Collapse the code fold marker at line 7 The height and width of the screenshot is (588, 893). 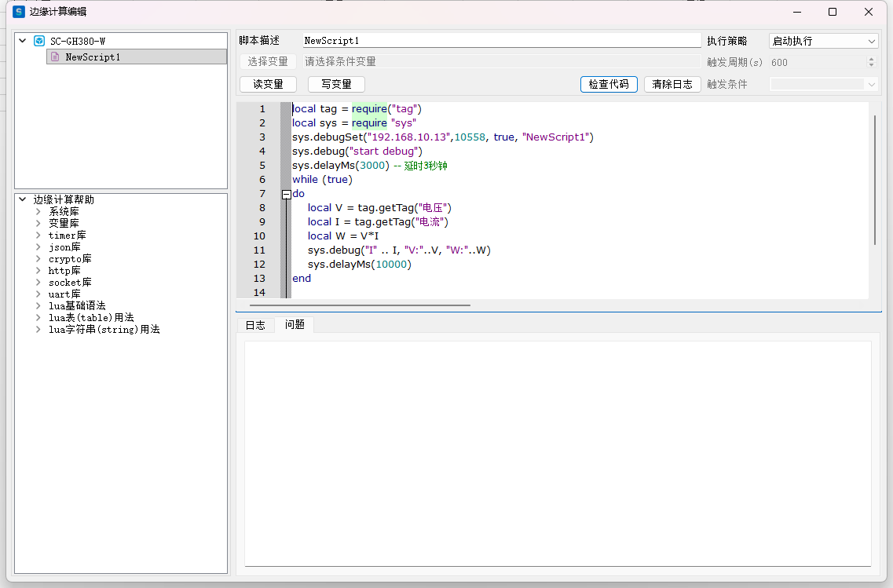287,194
